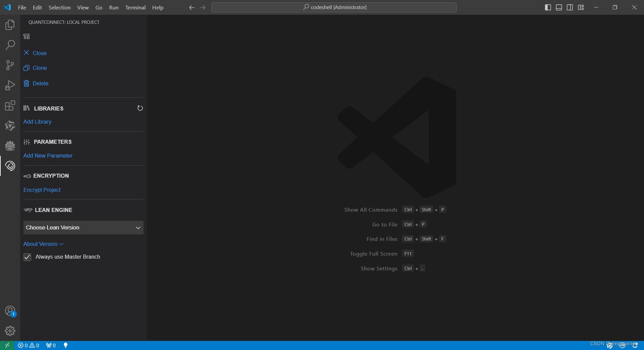Open the CodeShell assistant sidebar icon

(10, 126)
